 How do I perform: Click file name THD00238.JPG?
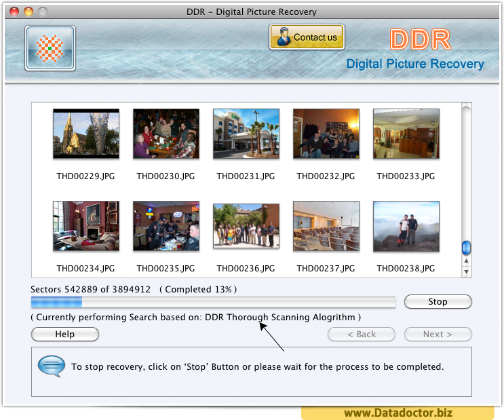(406, 269)
